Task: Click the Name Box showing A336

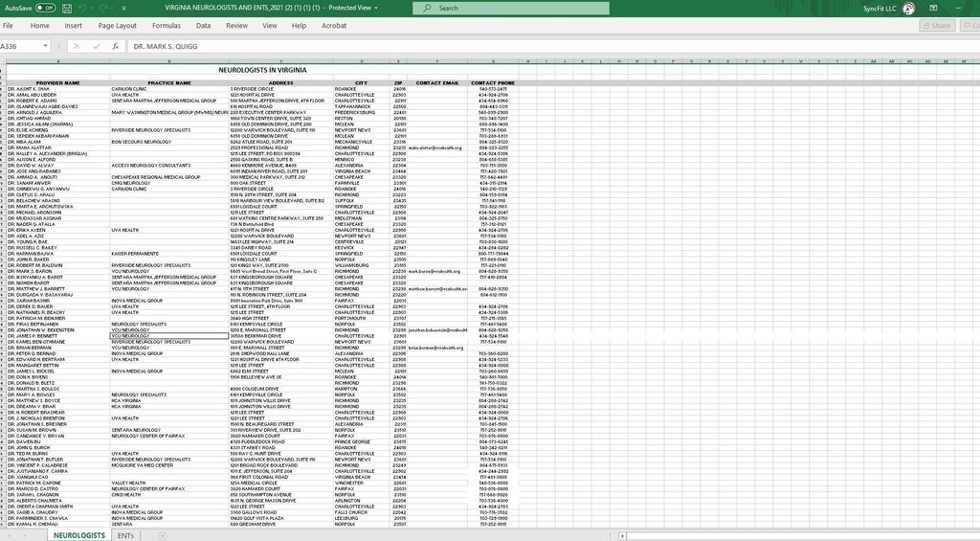Action: tap(20, 46)
